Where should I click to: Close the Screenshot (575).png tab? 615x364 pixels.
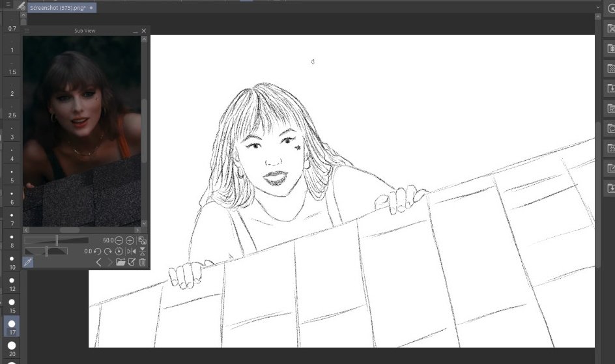pos(91,7)
